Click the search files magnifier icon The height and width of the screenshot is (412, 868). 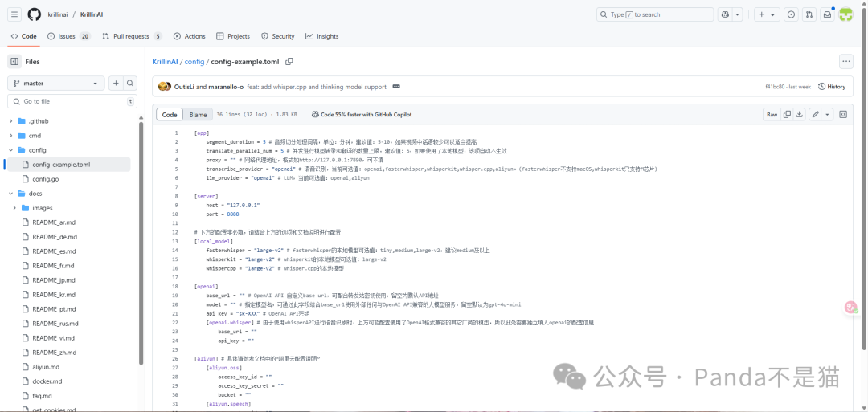click(x=130, y=83)
